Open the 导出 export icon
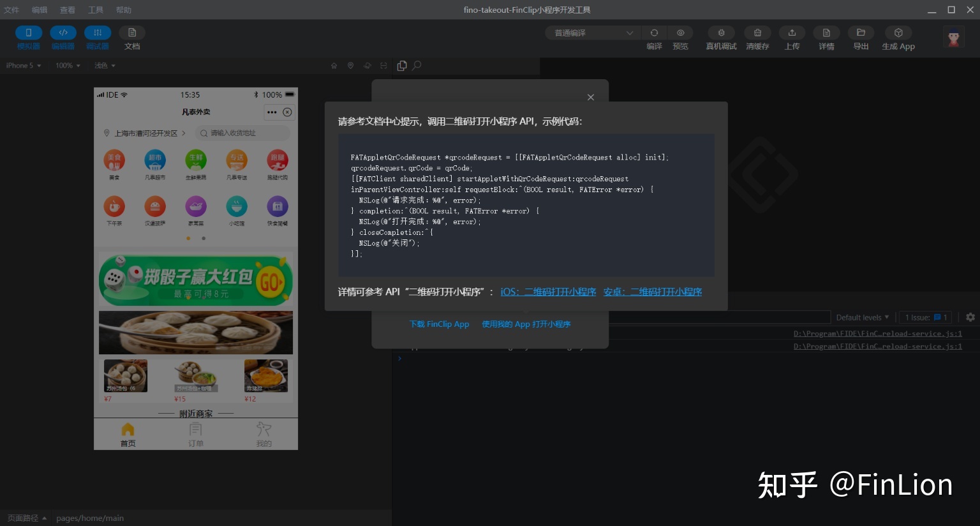This screenshot has width=980, height=526. (x=861, y=33)
